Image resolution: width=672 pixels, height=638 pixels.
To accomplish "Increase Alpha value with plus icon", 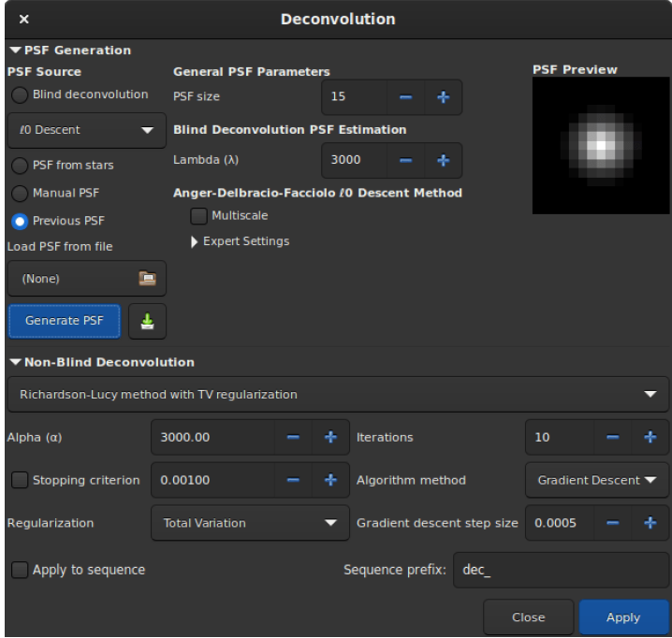I will point(329,437).
